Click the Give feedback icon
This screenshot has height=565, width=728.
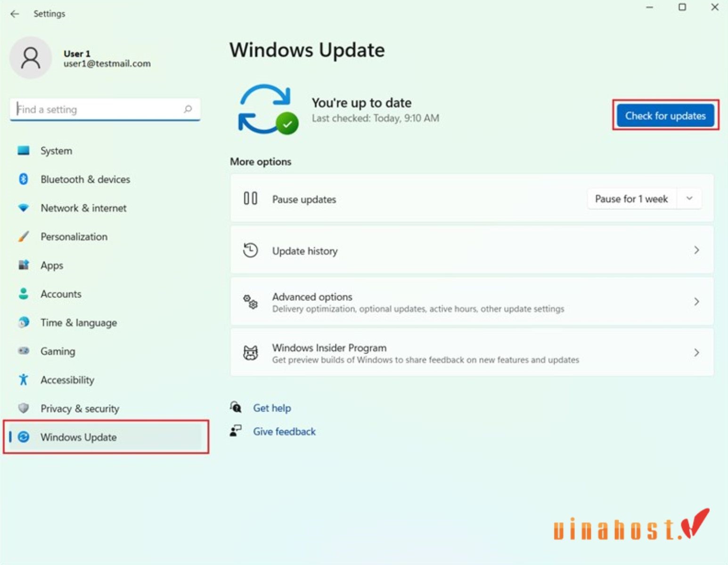point(236,430)
